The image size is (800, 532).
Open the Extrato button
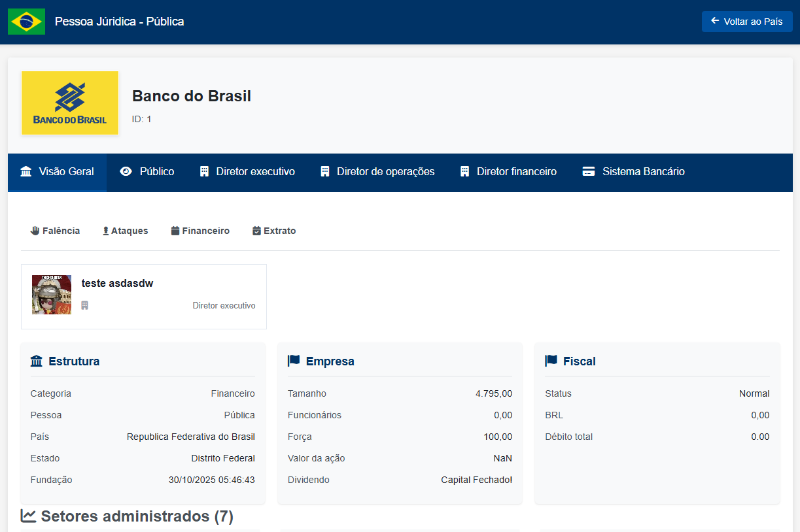tap(274, 231)
